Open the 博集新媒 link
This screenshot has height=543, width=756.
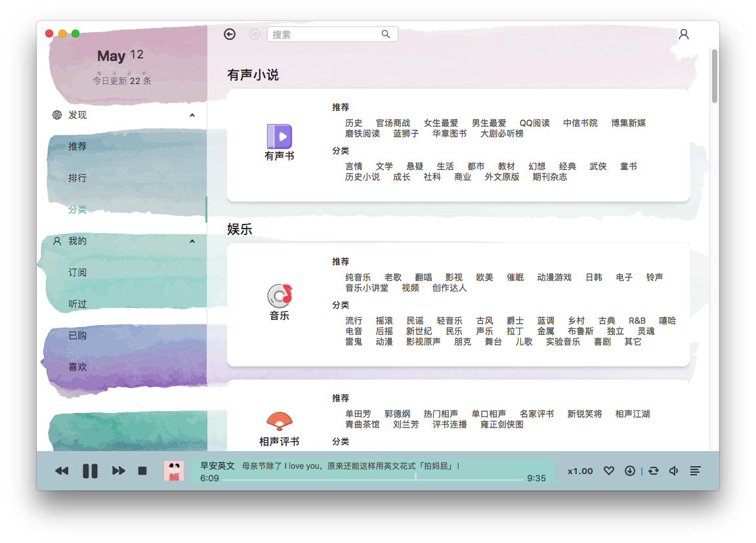tap(628, 123)
